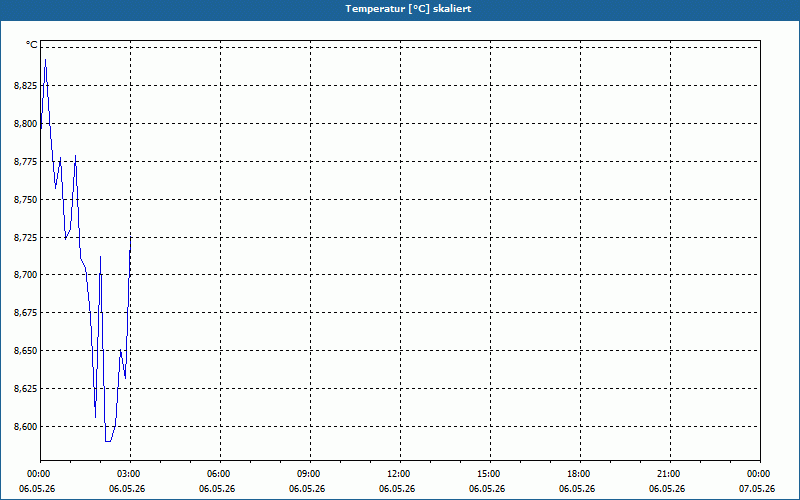Click the 8,600 y-axis value

26,427
